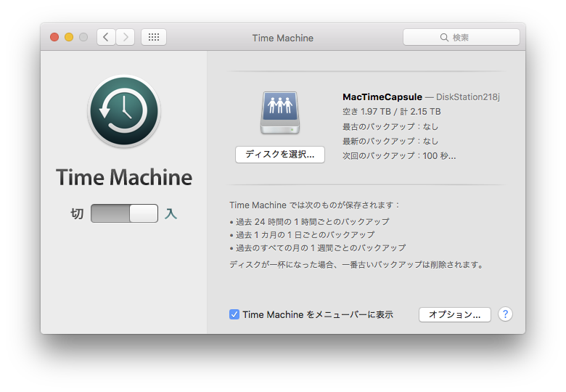Toggle the Time Machine 切/入 switch
Viewport: 566px width, 392px height.
124,213
